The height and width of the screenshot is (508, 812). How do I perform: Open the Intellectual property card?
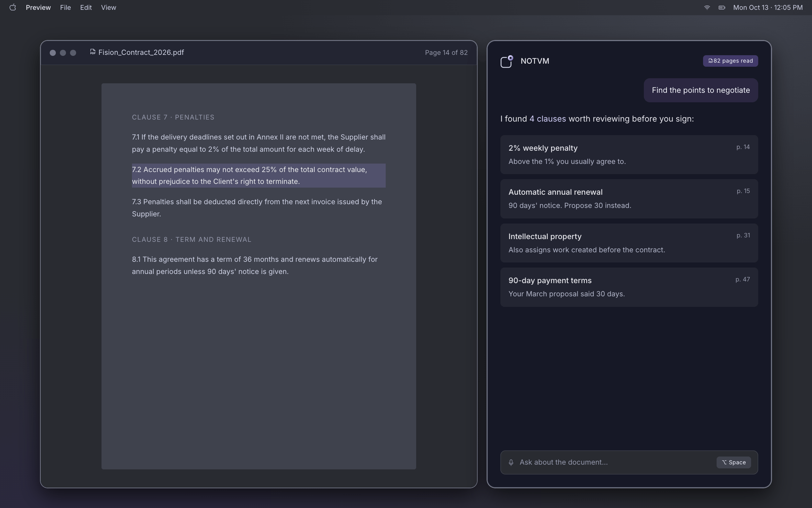click(629, 243)
